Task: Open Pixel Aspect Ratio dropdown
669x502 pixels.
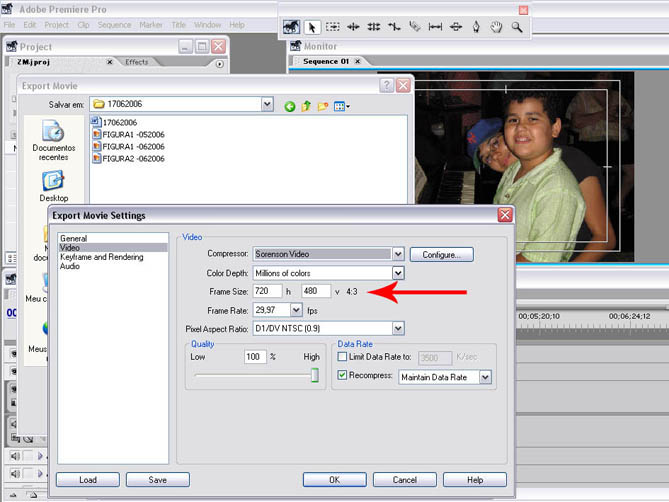Action: (398, 328)
